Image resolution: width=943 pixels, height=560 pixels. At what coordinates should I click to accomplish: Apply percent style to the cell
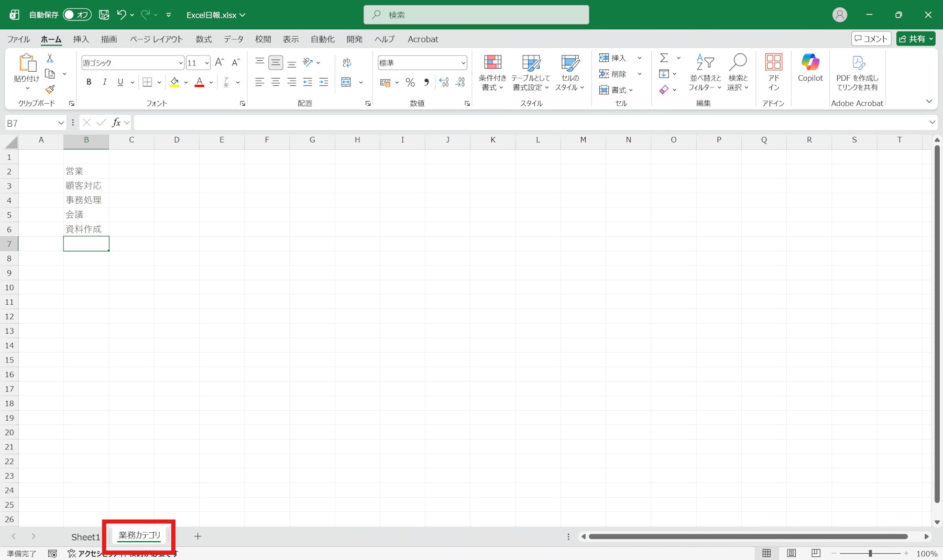pos(410,82)
